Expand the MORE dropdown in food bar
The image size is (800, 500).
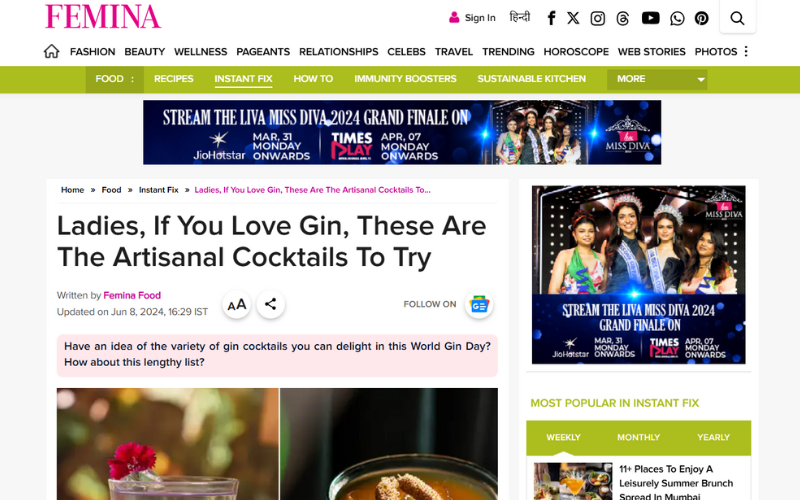657,79
